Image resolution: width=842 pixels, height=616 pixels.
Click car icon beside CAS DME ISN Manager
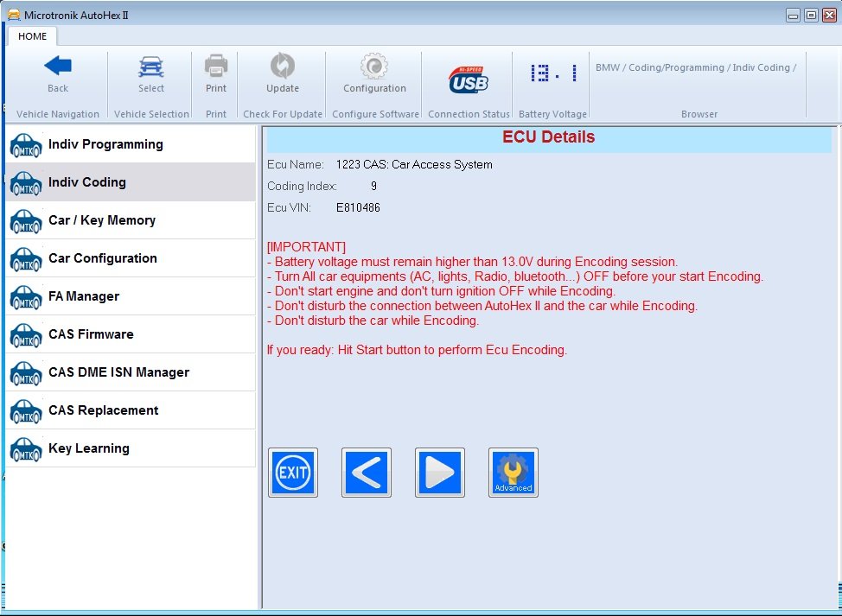pos(26,374)
